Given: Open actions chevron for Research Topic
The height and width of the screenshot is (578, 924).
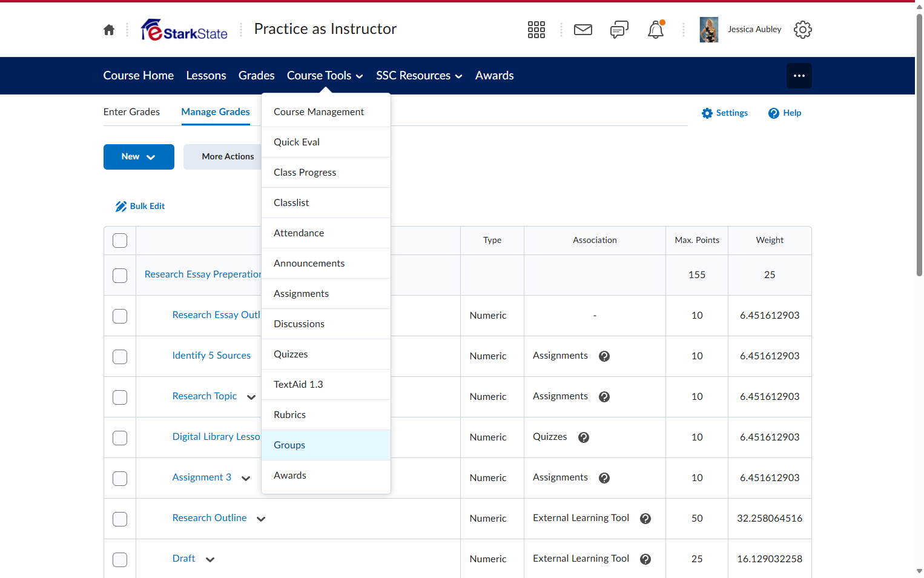Looking at the screenshot, I should click(251, 397).
